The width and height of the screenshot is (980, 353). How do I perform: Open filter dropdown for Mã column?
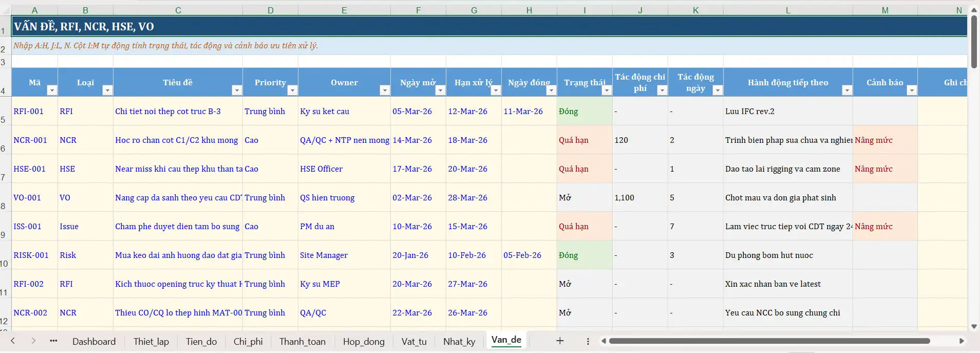coord(52,90)
